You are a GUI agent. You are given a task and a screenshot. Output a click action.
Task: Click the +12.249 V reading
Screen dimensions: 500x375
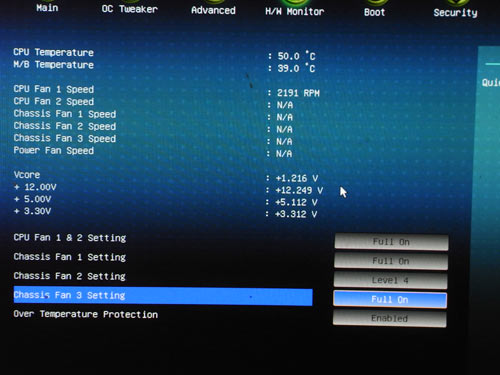coord(299,190)
